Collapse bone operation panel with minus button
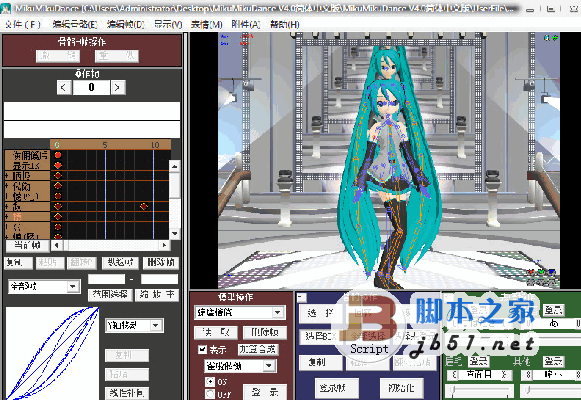 pos(302,297)
